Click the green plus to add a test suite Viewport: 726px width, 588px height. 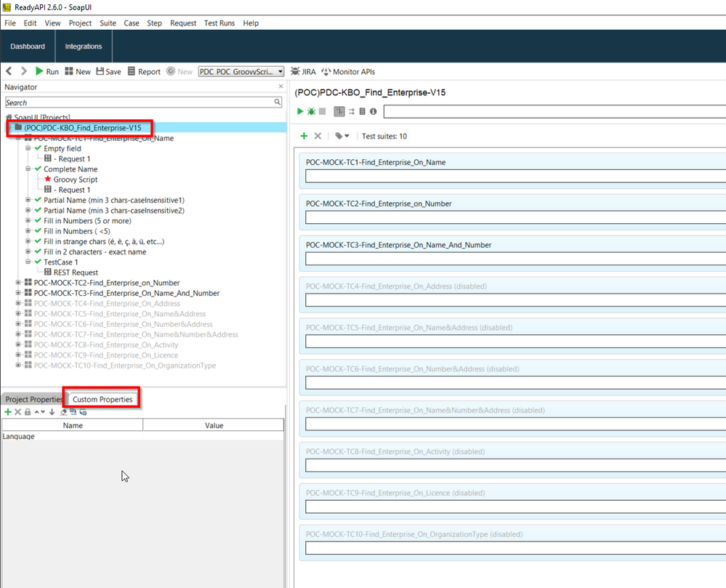point(304,136)
